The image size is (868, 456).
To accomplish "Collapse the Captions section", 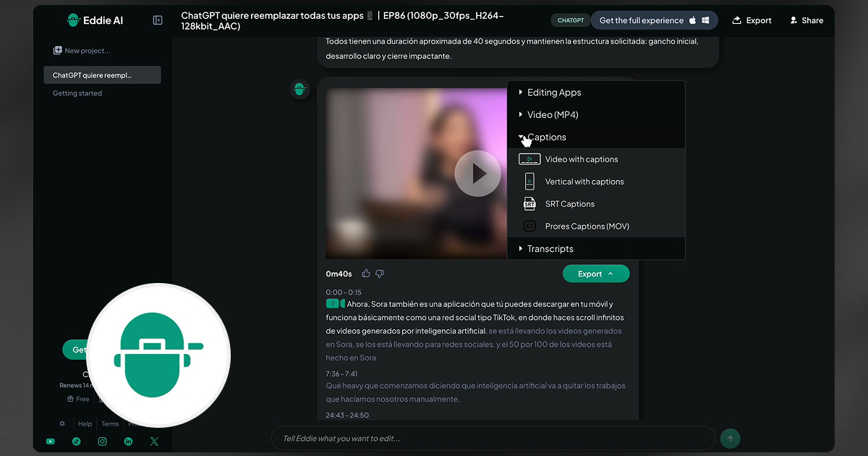I will 596,138.
